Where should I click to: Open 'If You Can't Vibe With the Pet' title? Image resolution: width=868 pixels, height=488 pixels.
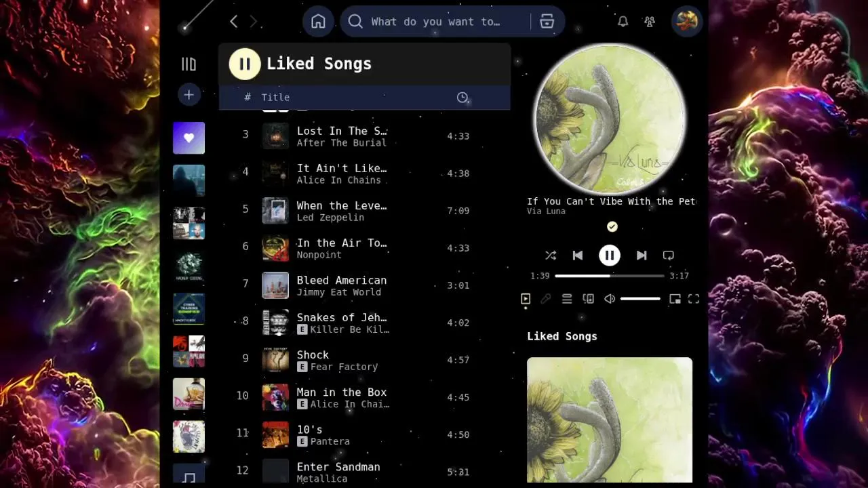pyautogui.click(x=612, y=201)
